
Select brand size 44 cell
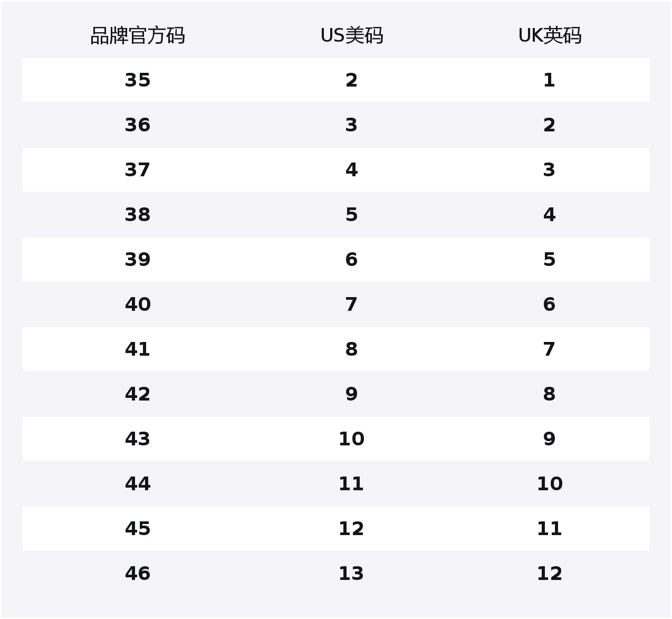138,484
